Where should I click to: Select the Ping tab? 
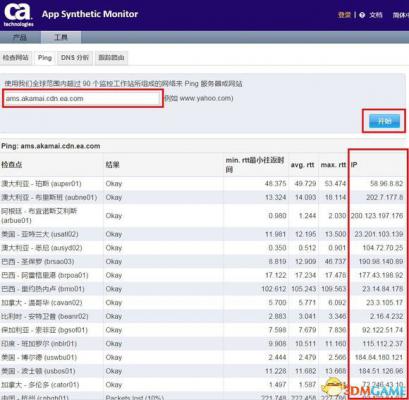(45, 58)
